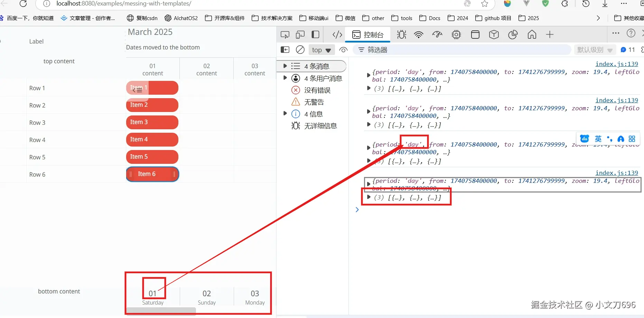Open the 3D View cube tool
The height and width of the screenshot is (318, 644).
coord(494,35)
